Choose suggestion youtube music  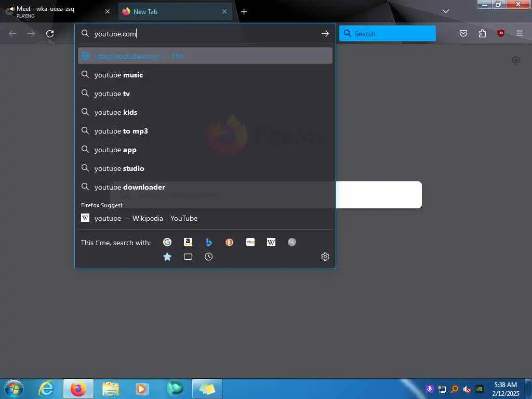click(205, 75)
